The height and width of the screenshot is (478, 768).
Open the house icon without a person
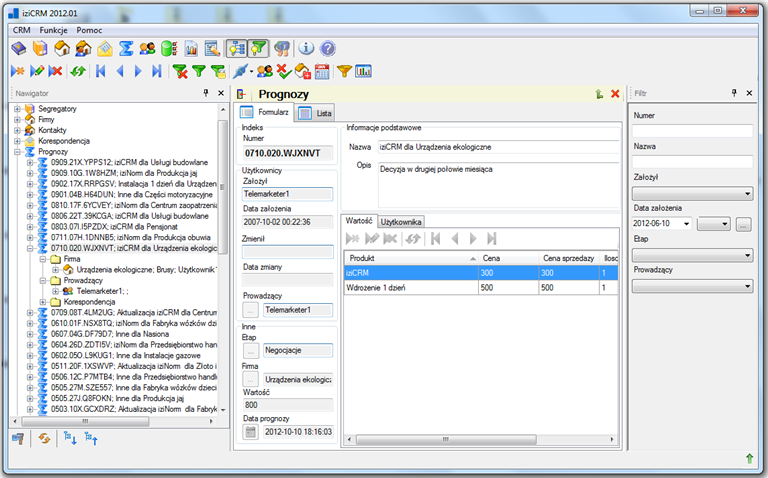pos(62,48)
